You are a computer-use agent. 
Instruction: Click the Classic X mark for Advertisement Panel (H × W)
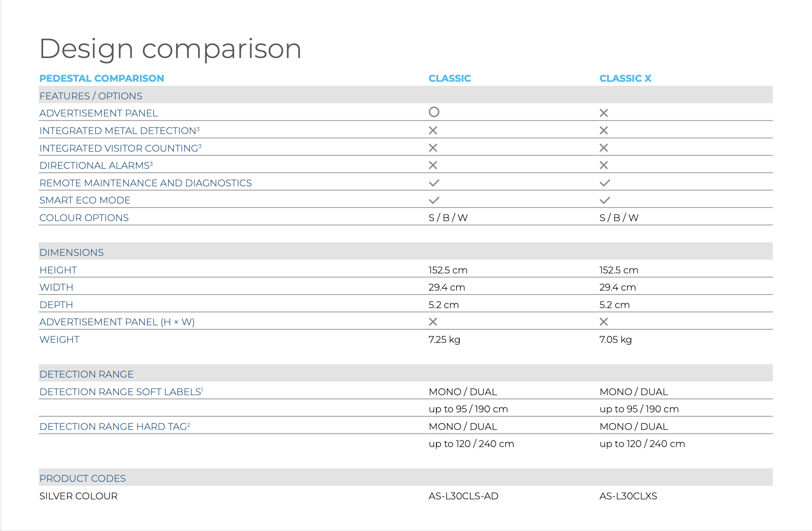click(433, 322)
